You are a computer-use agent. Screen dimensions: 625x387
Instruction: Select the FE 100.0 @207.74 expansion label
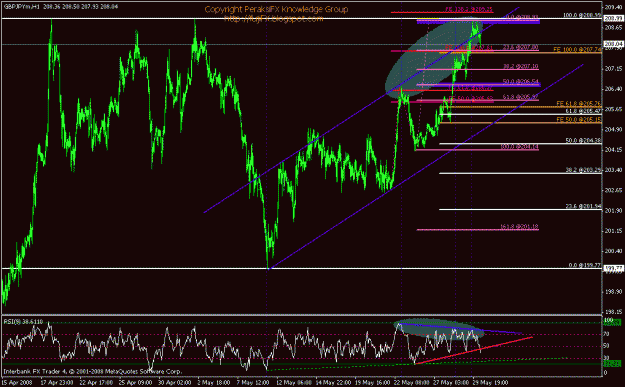pyautogui.click(x=577, y=49)
